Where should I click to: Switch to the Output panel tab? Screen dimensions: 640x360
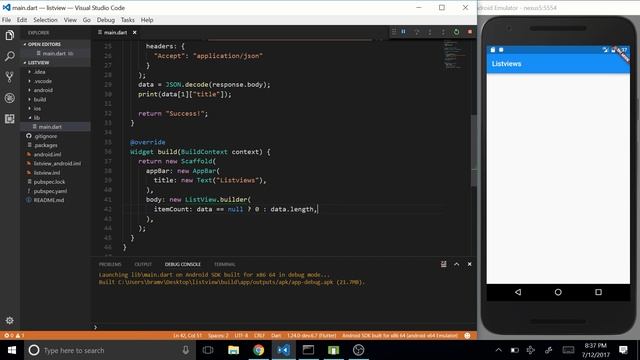(143, 264)
